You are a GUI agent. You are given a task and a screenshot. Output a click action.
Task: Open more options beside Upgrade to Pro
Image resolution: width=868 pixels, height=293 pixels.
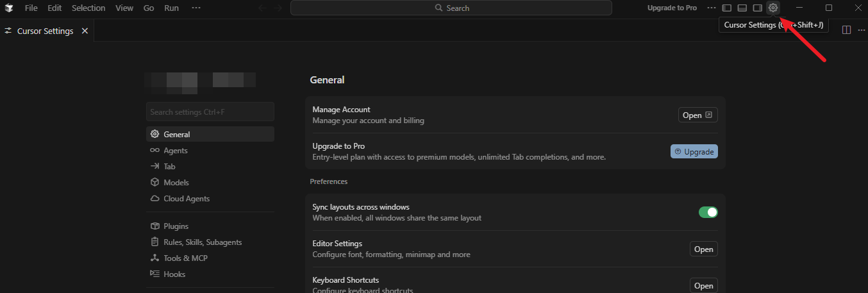711,8
